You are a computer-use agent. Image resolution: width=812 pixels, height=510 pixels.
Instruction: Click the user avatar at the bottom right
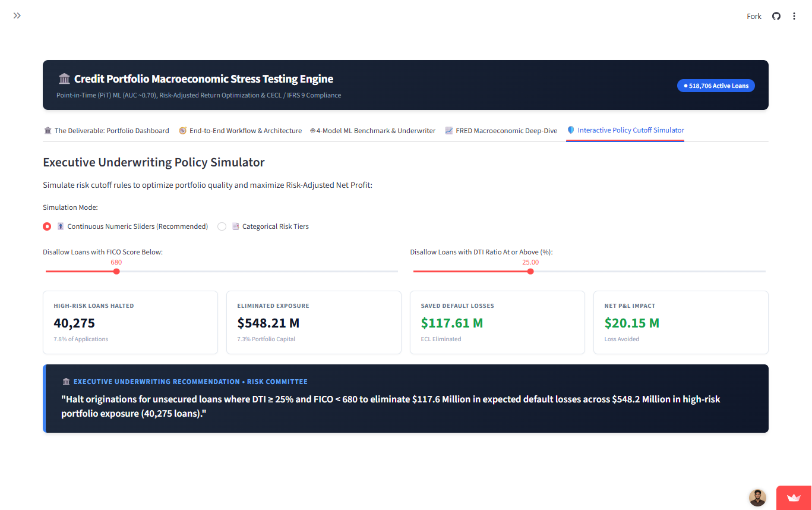tap(757, 498)
